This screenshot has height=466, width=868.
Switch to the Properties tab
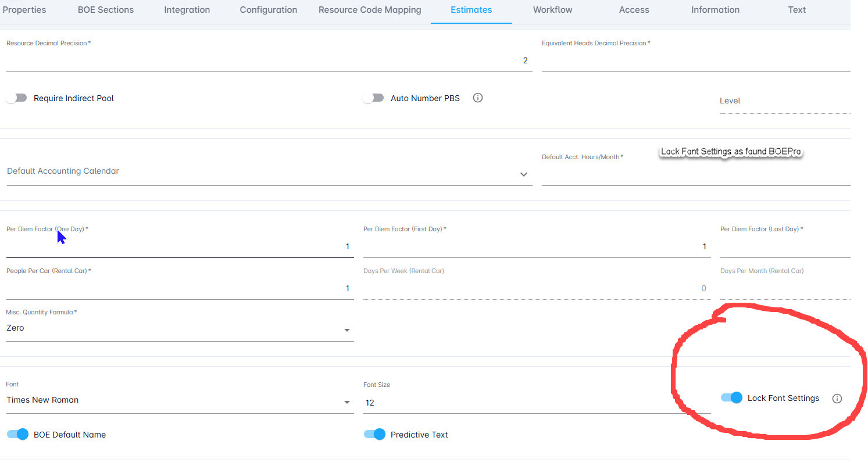click(x=24, y=10)
